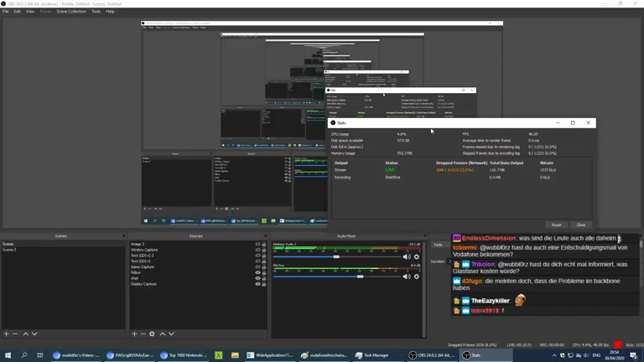Image resolution: width=644 pixels, height=362 pixels.
Task: Click Close button in Stats window
Action: pyautogui.click(x=580, y=225)
